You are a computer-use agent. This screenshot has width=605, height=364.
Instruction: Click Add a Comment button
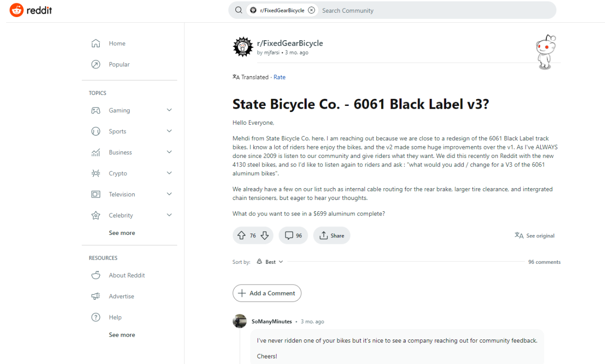click(267, 293)
